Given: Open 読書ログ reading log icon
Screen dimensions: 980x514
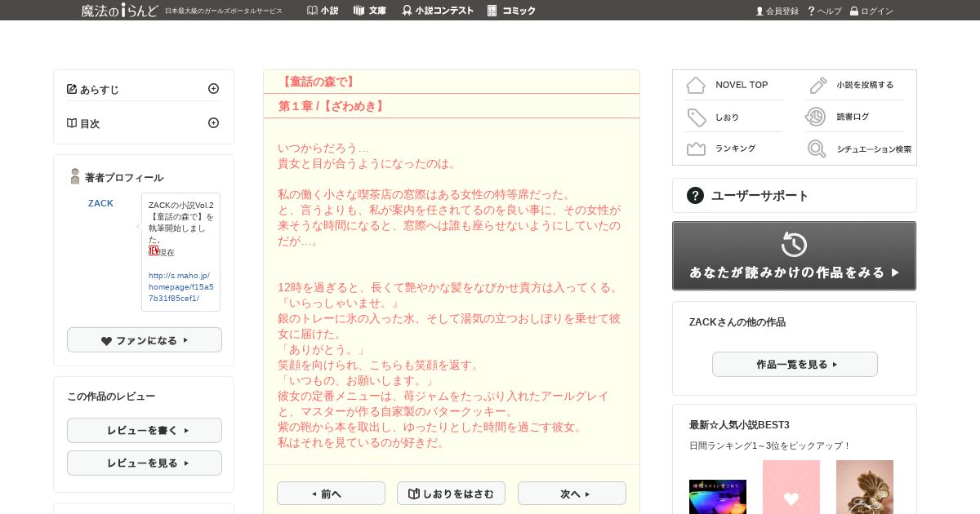Looking at the screenshot, I should [816, 117].
